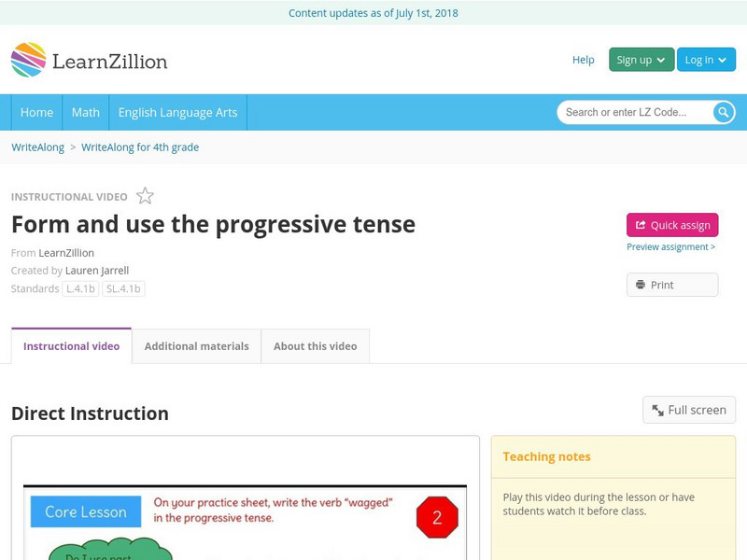Screen dimensions: 747x560
Task: Open the English Language Arts menu
Action: (179, 112)
